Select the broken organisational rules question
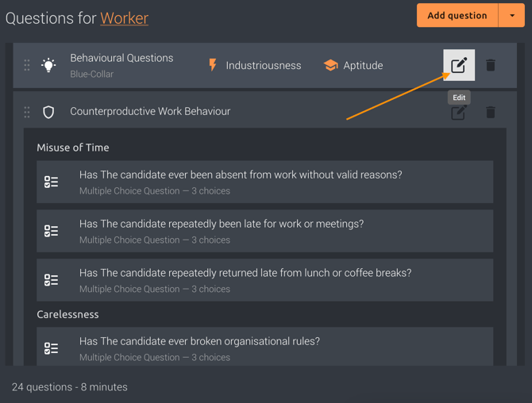Screen dimensions: 532x403 (264, 347)
